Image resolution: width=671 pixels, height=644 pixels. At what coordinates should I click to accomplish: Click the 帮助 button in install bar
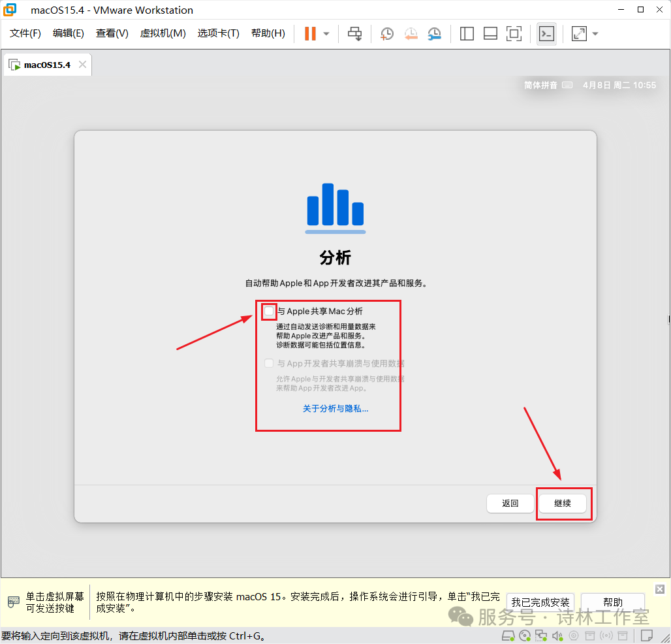point(612,602)
